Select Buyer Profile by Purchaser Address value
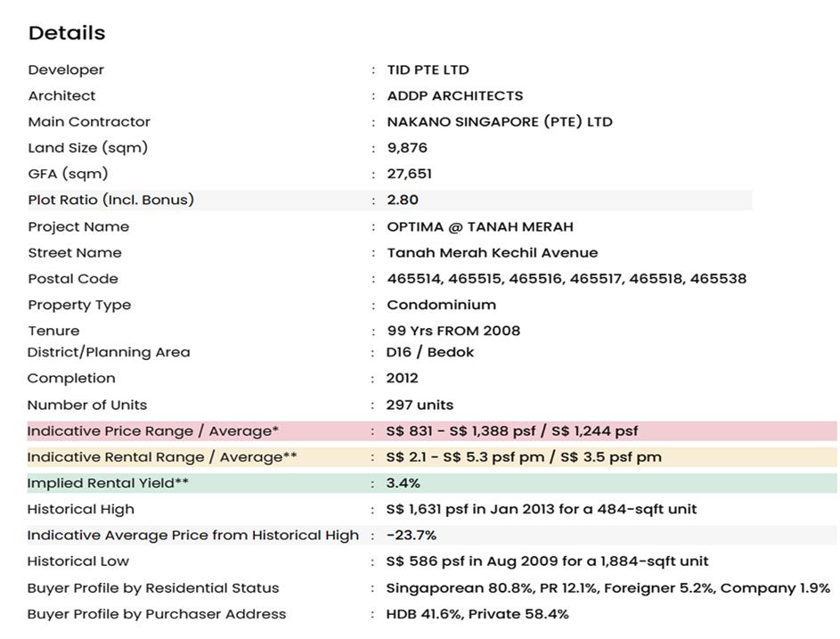 [x=477, y=613]
